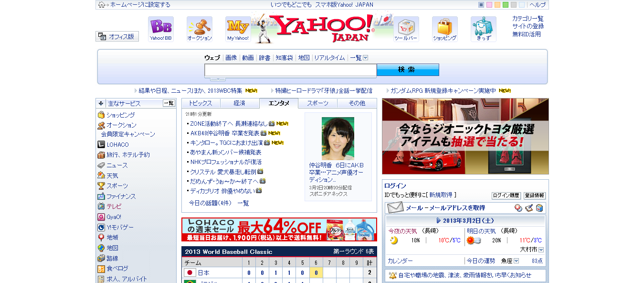The image size is (644, 283).
Task: Click the 検索 search button
Action: (408, 70)
